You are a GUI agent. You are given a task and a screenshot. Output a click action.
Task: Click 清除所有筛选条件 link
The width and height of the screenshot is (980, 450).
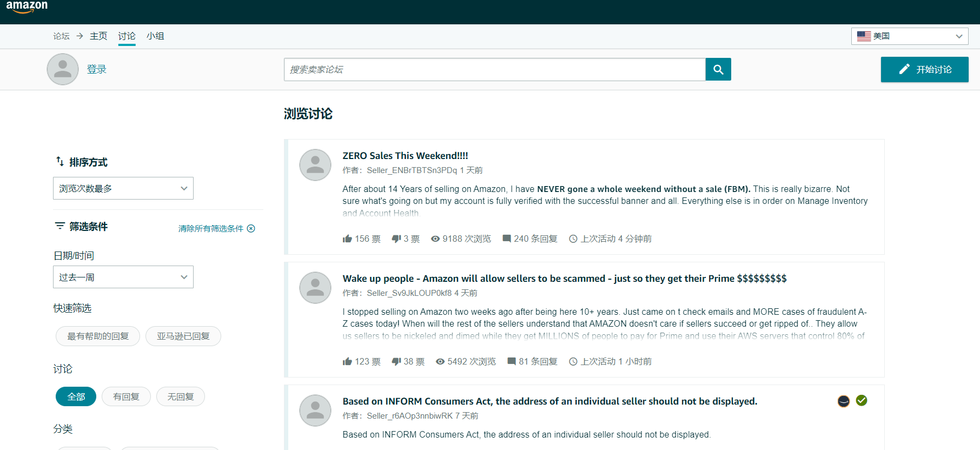211,228
